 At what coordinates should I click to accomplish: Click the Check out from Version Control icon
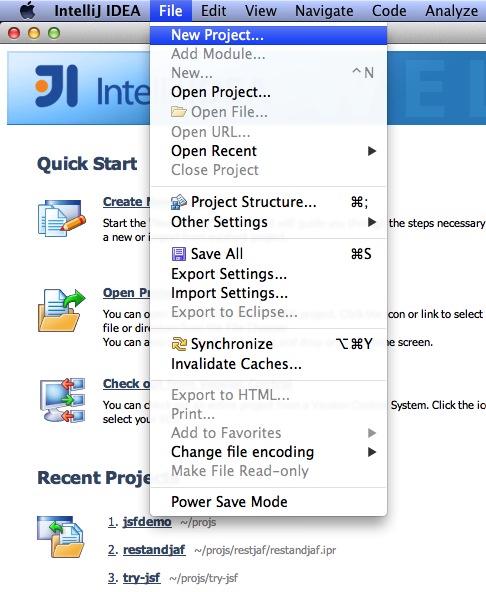62,400
